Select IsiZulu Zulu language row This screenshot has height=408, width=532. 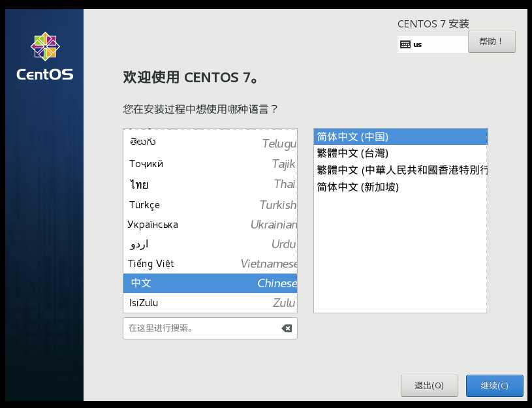click(210, 303)
